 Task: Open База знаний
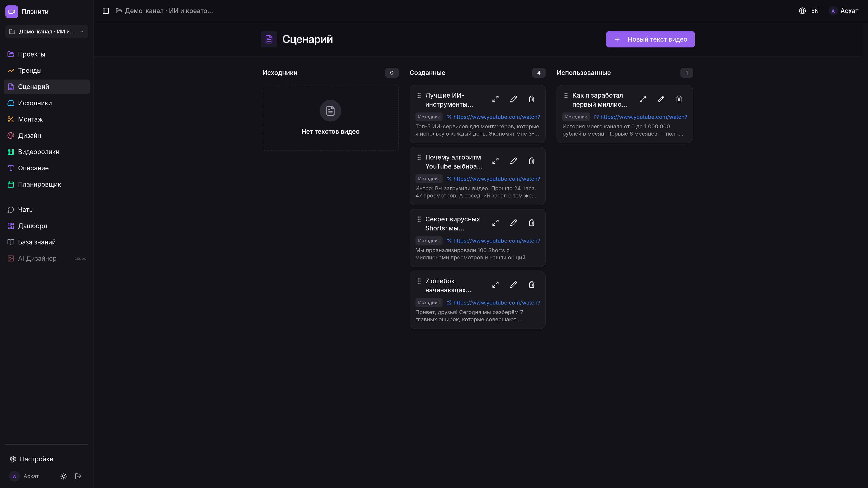[47, 242]
